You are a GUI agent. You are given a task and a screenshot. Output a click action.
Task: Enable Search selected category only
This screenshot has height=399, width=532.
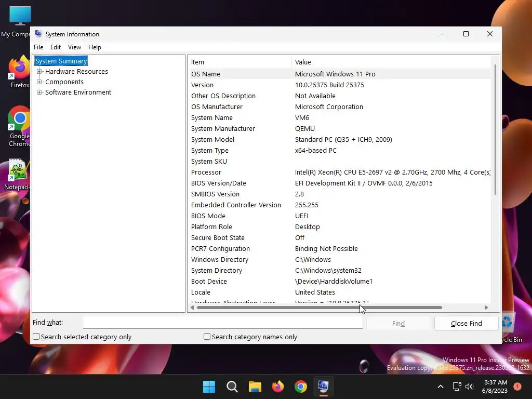tap(36, 337)
